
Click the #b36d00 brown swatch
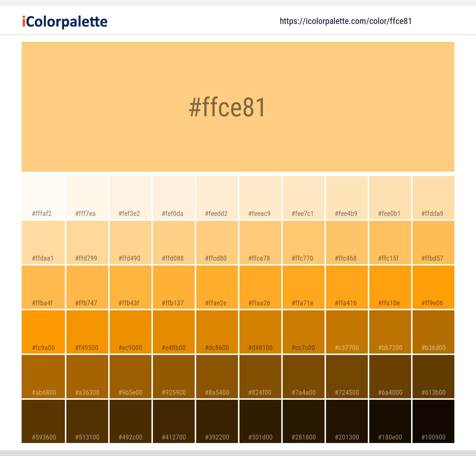[x=433, y=332]
